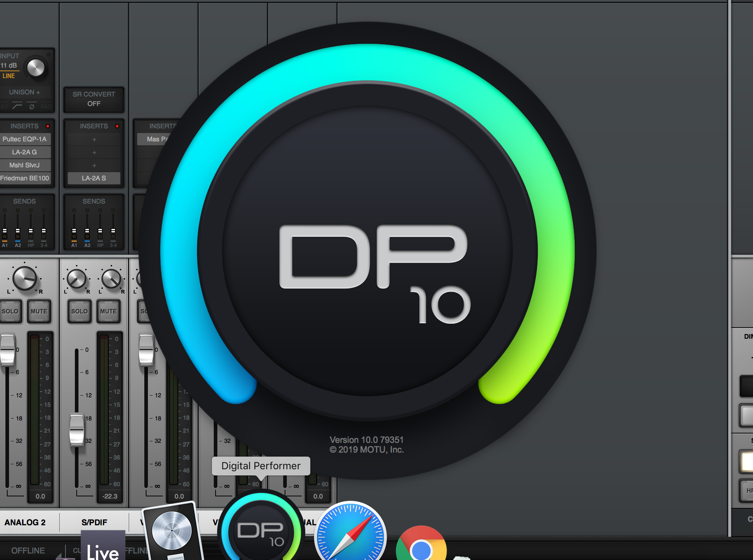Add plugin in third S/PDIF insert slot
This screenshot has width=753, height=560.
[94, 165]
